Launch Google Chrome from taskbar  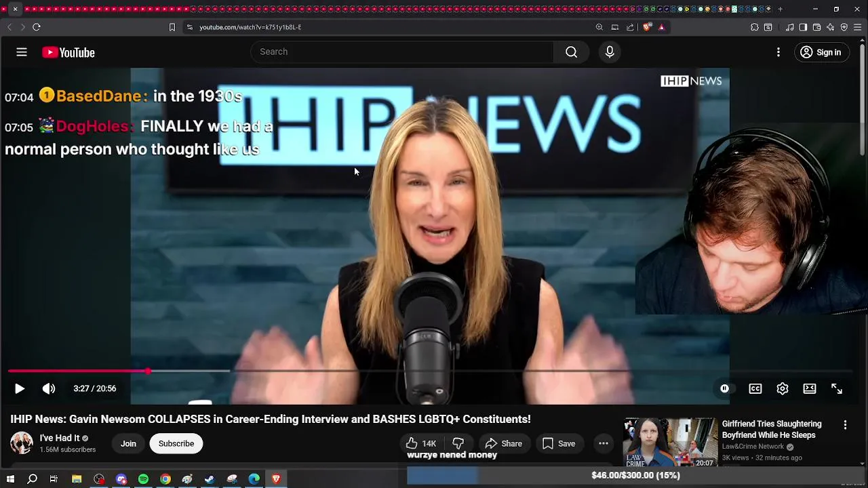click(x=165, y=479)
